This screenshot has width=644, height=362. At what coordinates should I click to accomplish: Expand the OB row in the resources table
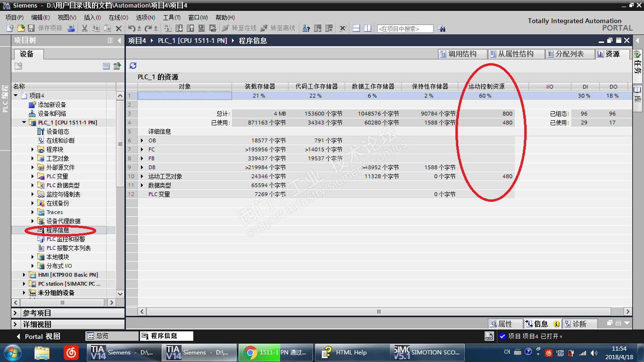pos(142,140)
